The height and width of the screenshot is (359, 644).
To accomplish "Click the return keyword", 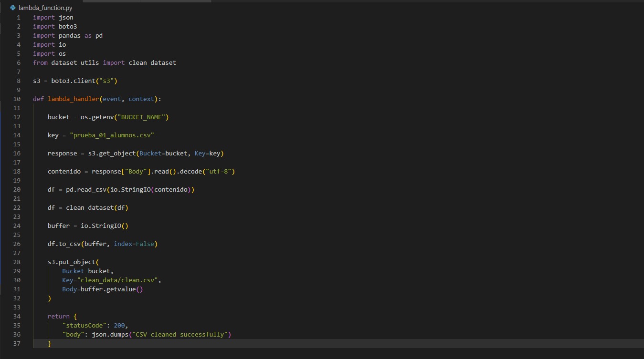I will [x=58, y=317].
